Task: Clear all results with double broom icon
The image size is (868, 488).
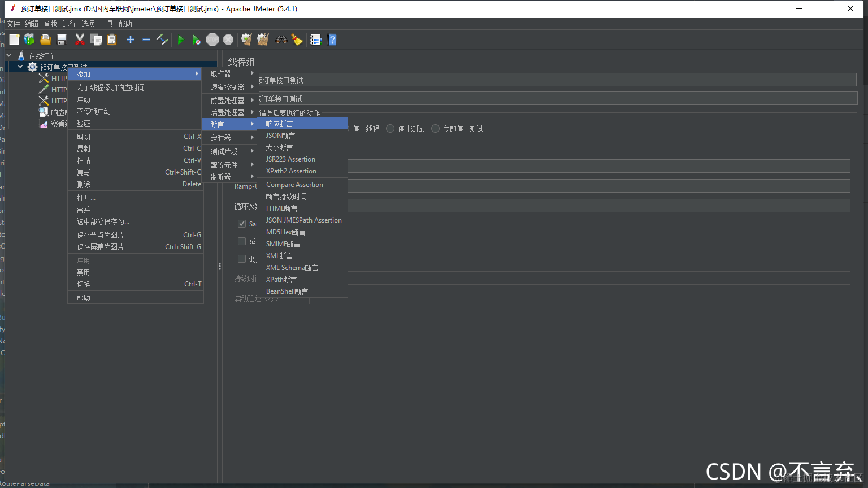Action: click(263, 40)
